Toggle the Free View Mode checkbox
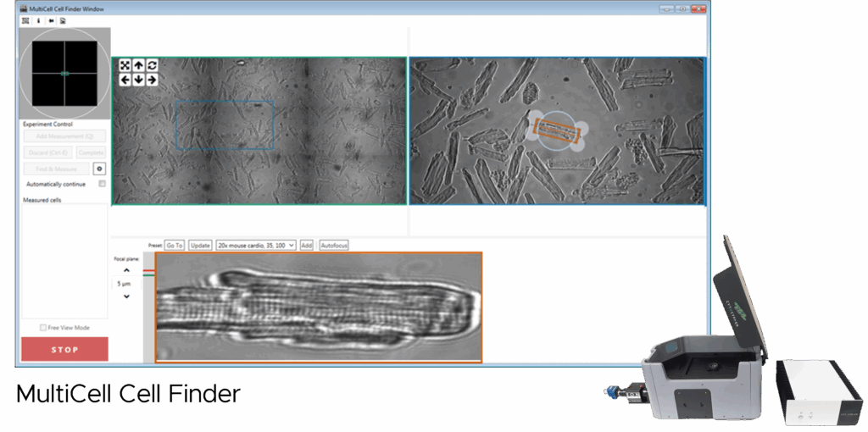The width and height of the screenshot is (868, 432). pyautogui.click(x=43, y=327)
